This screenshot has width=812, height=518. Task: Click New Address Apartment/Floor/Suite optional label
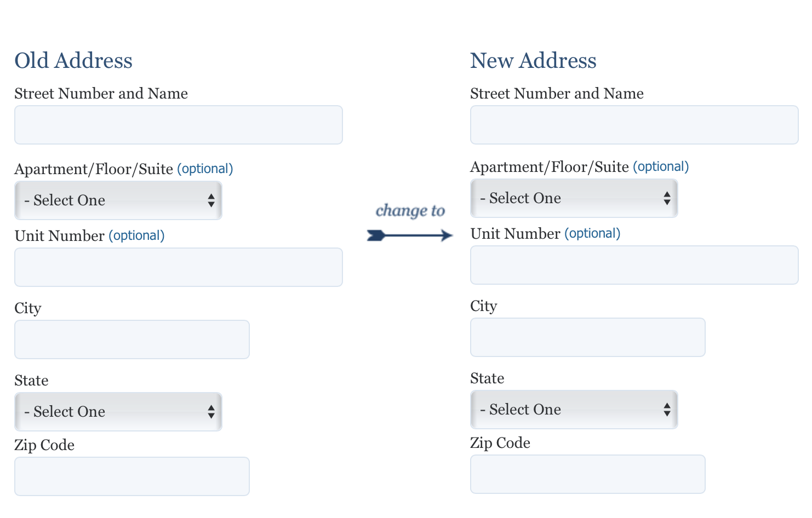click(x=661, y=166)
